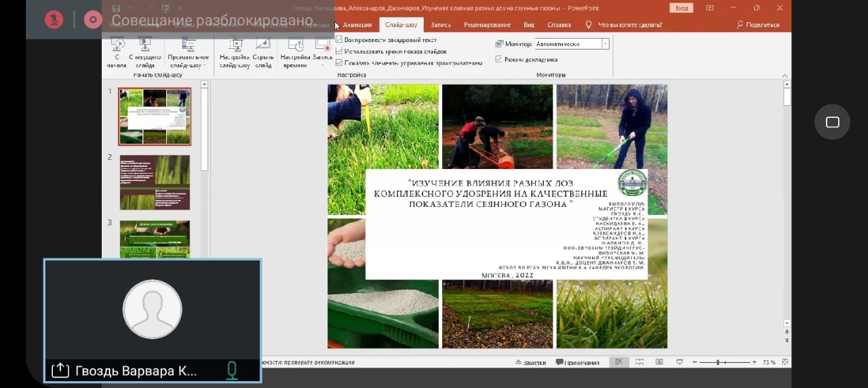868x388 pixels.
Task: Toggle 'Воспроизвести закадровый текст' checkbox
Action: pyautogui.click(x=339, y=40)
